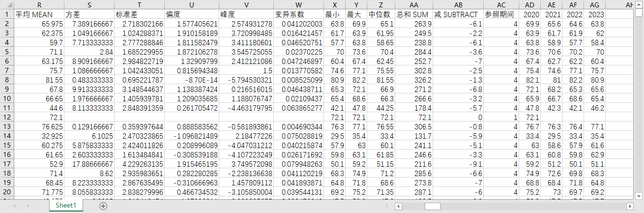Select column AA header
This screenshot has height=213, width=644.
[x=413, y=4]
